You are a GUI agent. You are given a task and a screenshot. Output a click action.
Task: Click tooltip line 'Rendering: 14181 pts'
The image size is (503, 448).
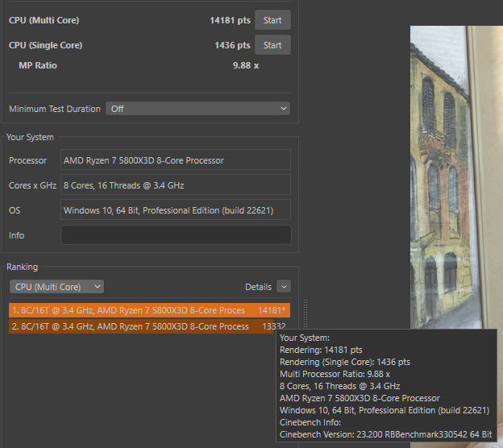coord(321,350)
